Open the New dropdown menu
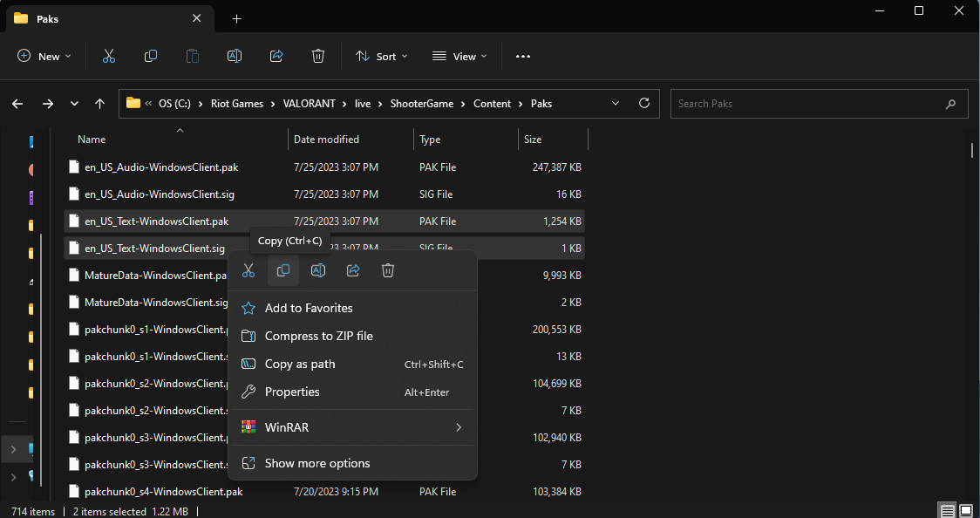The image size is (980, 518). 44,56
